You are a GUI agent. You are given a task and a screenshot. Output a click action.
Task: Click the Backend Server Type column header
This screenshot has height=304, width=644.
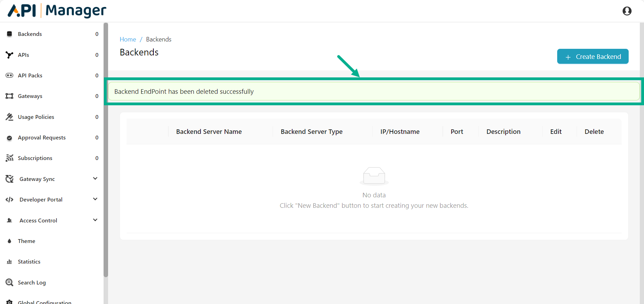click(312, 131)
